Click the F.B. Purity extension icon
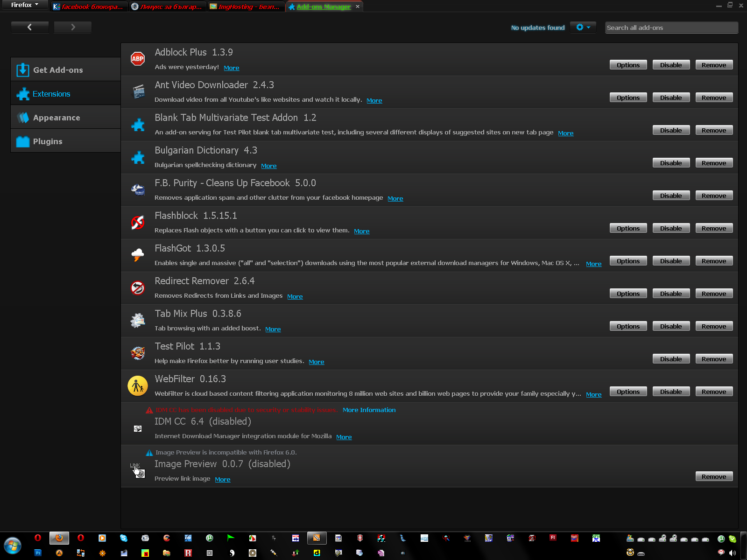This screenshot has width=747, height=560. [x=138, y=189]
